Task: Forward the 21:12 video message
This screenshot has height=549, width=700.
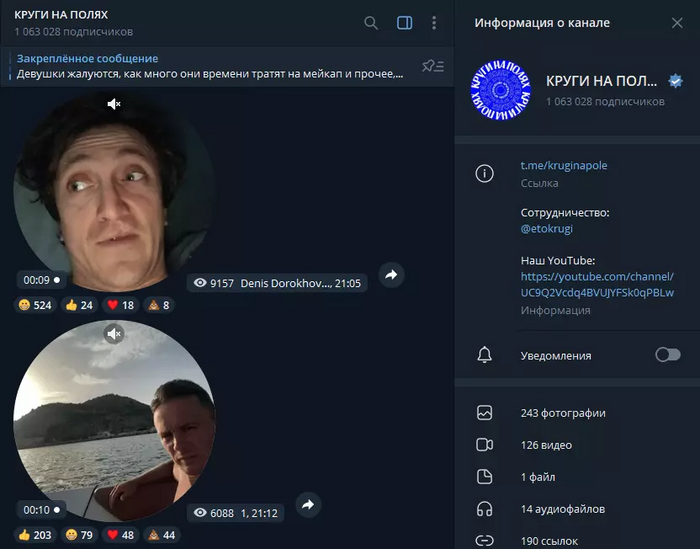Action: [308, 505]
